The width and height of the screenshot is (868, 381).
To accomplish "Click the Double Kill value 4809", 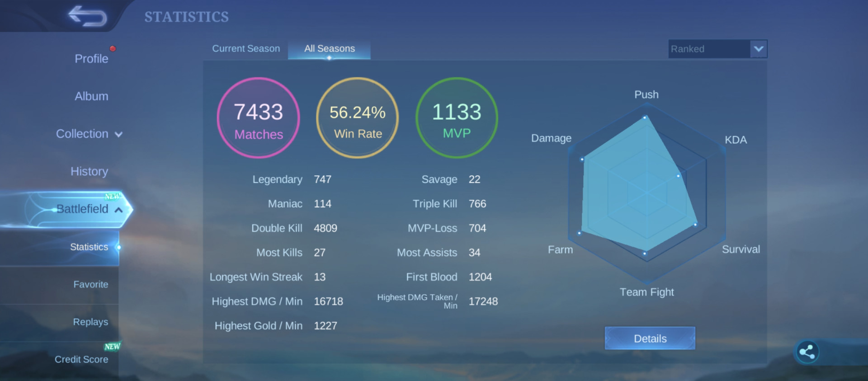I will [325, 228].
